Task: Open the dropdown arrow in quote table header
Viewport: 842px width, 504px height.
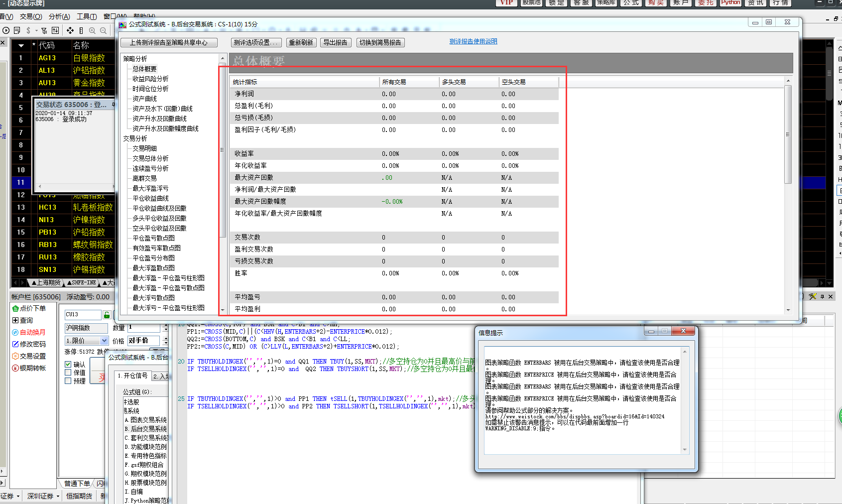Action: 21,45
